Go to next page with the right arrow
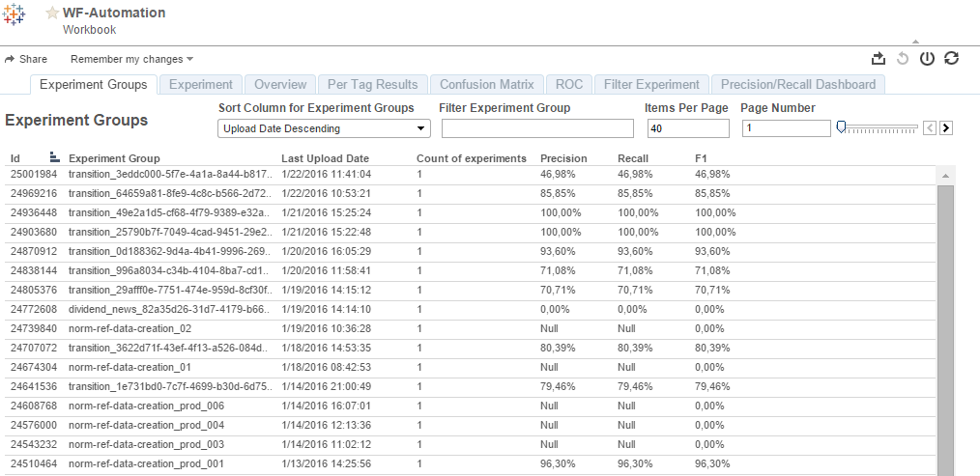The width and height of the screenshot is (980, 476). (946, 128)
